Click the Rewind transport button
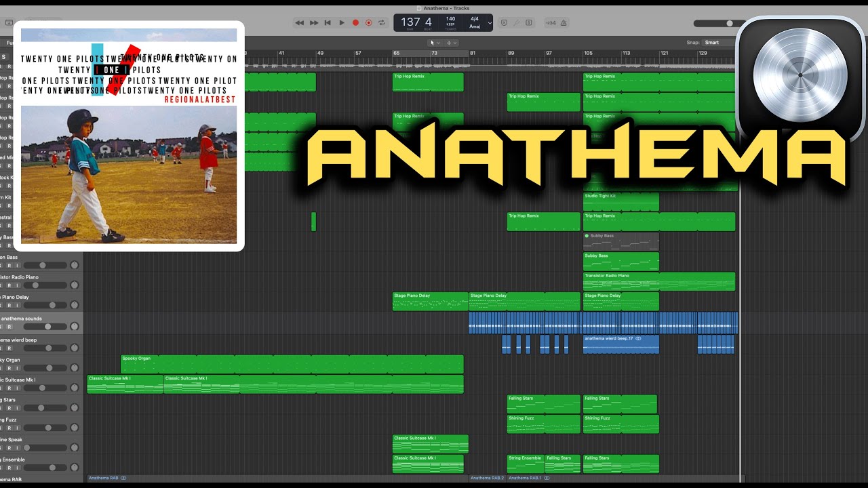 (300, 22)
